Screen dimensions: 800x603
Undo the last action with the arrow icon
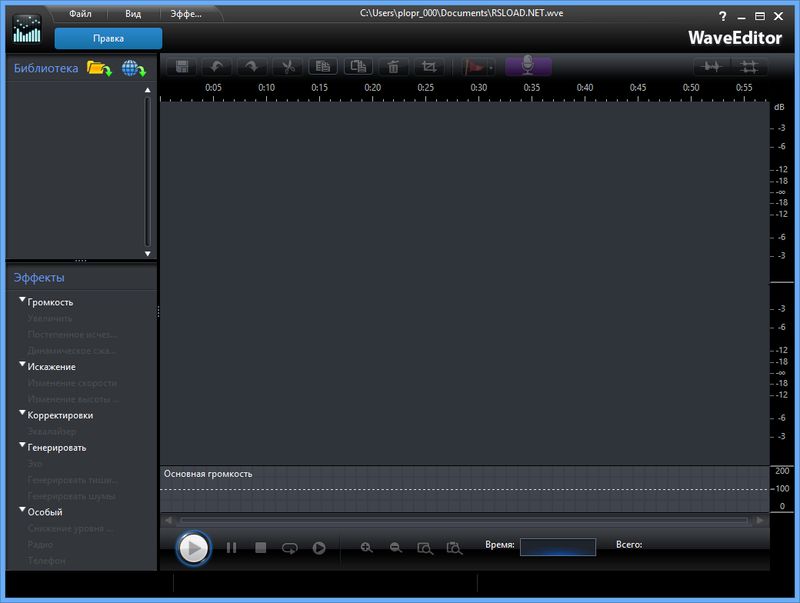pyautogui.click(x=217, y=66)
